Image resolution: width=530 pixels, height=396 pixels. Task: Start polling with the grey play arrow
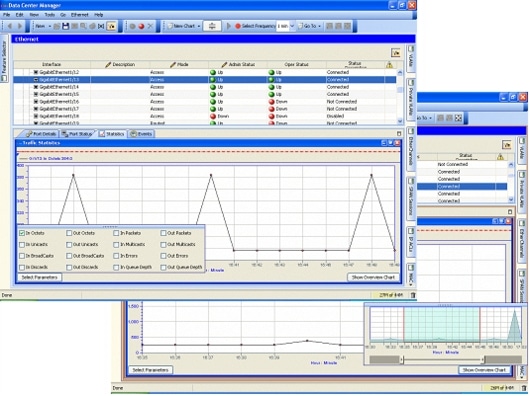(x=229, y=26)
